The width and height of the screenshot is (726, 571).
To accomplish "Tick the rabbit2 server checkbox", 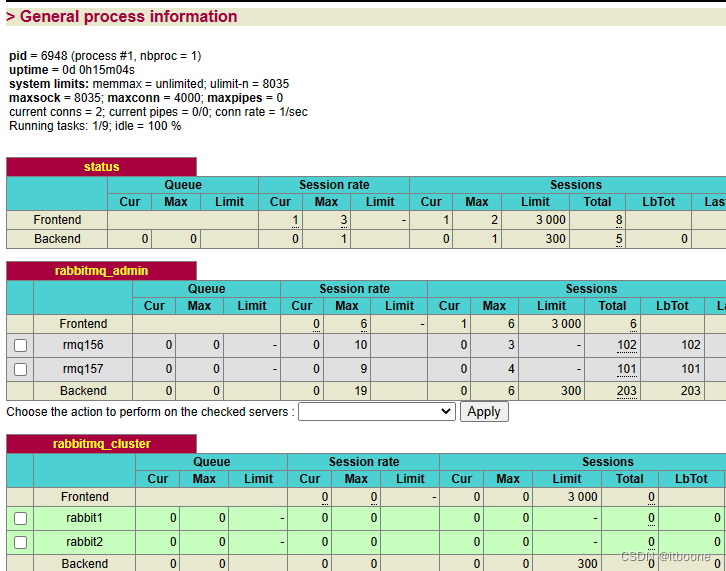I will pos(20,542).
